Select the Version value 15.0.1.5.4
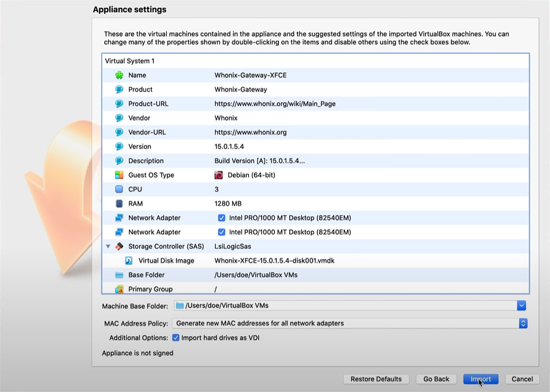 coord(229,146)
